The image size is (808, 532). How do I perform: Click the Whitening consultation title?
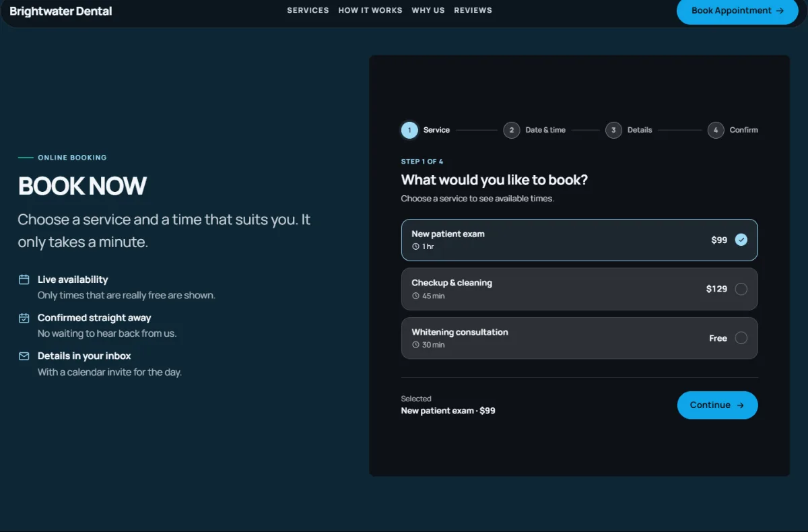point(460,332)
